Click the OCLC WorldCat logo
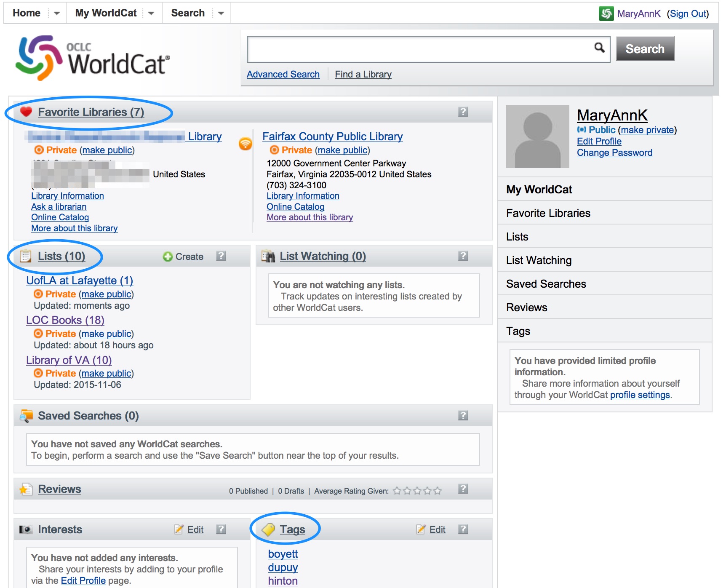Screen dimensions: 726x588 (x=93, y=58)
